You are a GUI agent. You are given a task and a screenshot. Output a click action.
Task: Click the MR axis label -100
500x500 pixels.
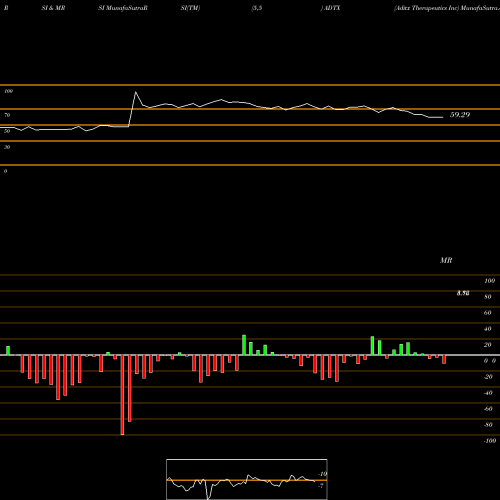click(x=490, y=441)
